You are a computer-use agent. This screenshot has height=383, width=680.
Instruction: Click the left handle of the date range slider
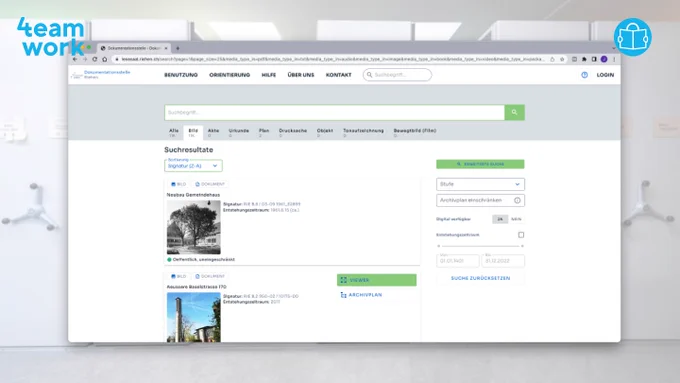(x=439, y=246)
